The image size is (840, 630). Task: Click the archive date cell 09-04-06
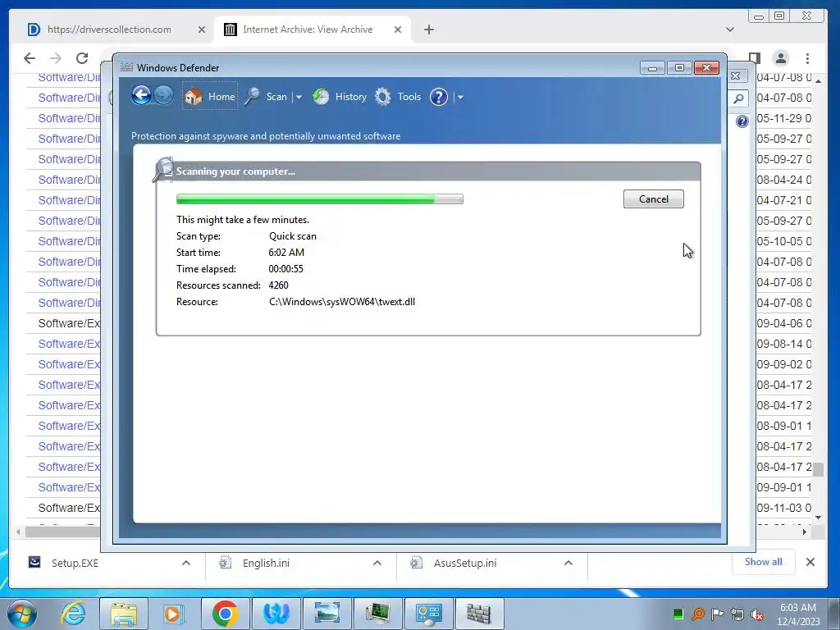783,323
